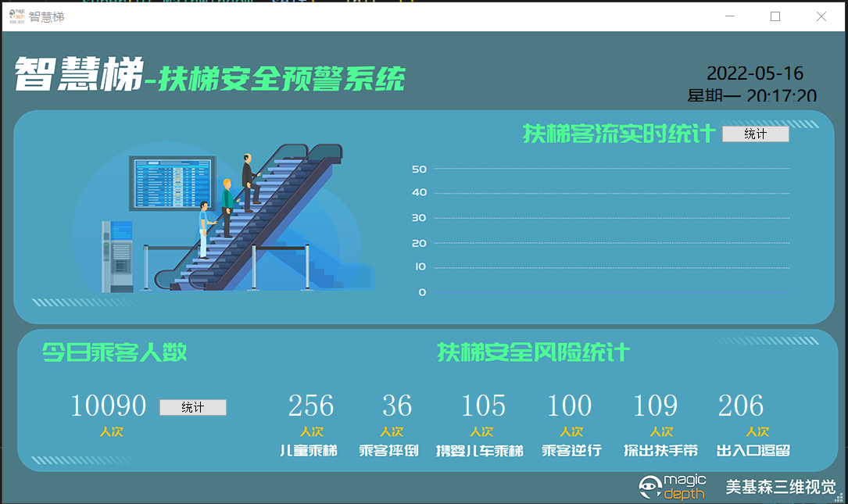Image resolution: width=848 pixels, height=504 pixels.
Task: Click the 出入口逗留 count of 206
Action: pyautogui.click(x=741, y=406)
